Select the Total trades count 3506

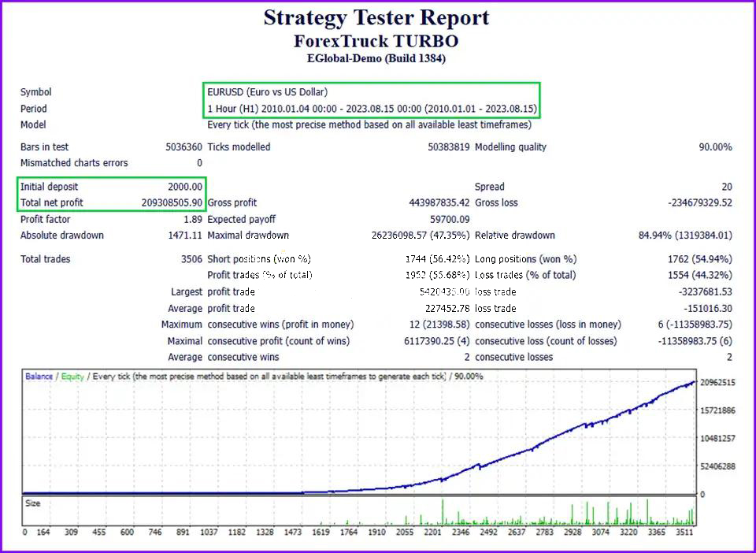(191, 259)
